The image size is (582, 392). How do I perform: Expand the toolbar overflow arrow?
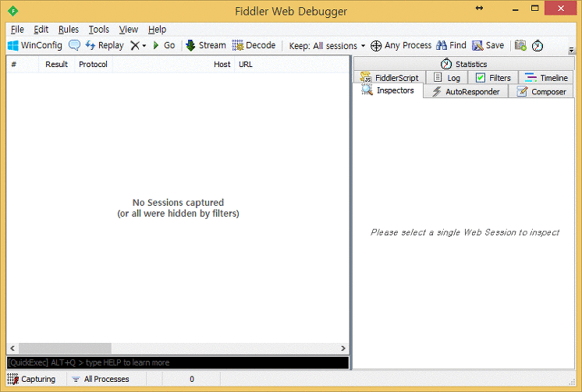point(571,50)
